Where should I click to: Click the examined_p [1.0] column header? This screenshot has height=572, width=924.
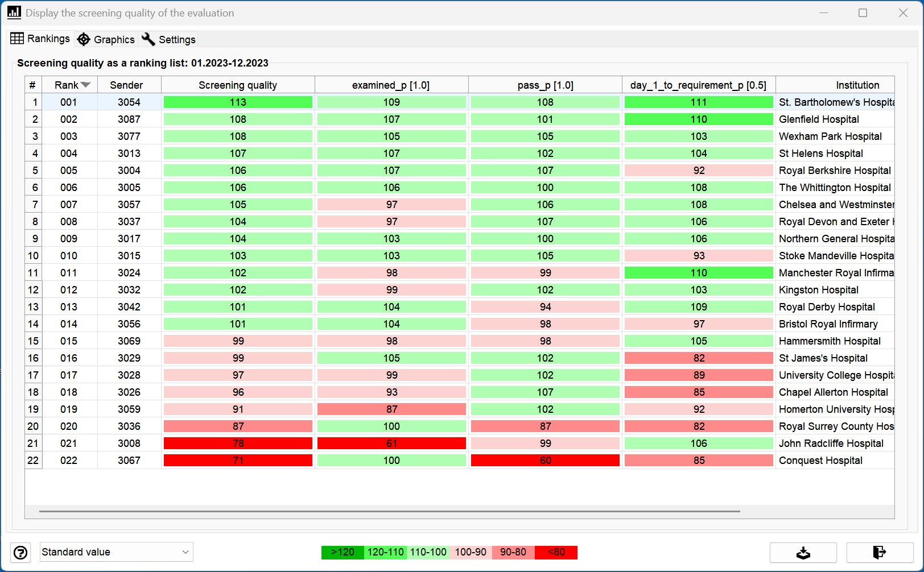pos(391,85)
